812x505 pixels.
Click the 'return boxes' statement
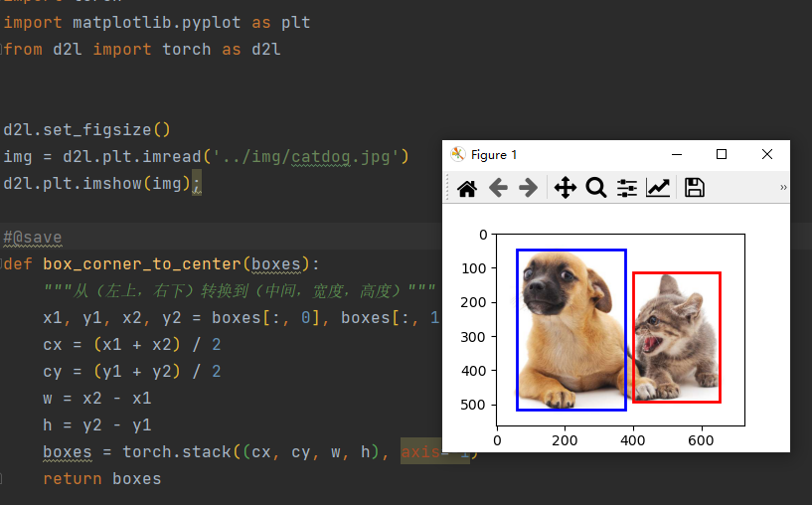point(102,479)
